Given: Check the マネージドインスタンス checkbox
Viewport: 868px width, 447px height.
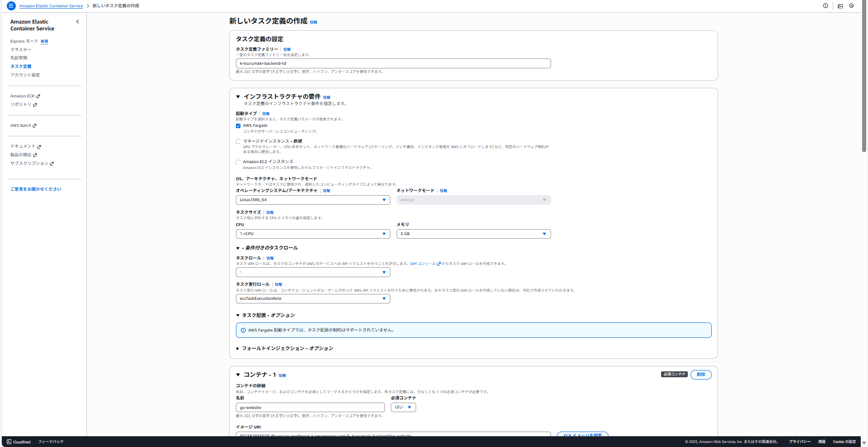Looking at the screenshot, I should pyautogui.click(x=238, y=141).
